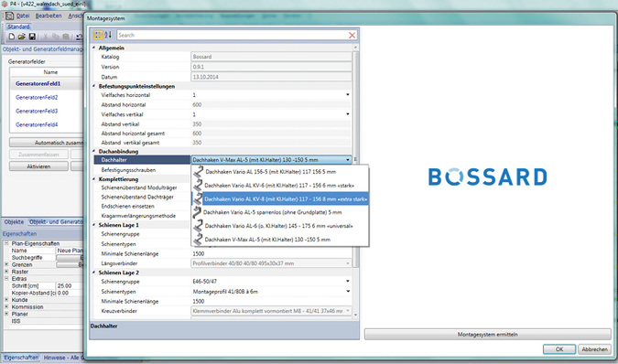Confirm dialog with OK button
The width and height of the screenshot is (618, 364).
(x=559, y=349)
